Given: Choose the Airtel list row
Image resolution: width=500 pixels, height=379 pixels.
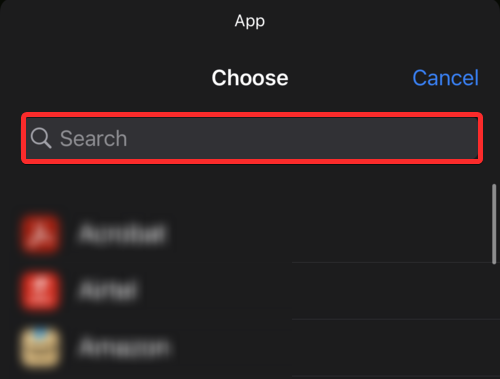Looking at the screenshot, I should [250, 291].
